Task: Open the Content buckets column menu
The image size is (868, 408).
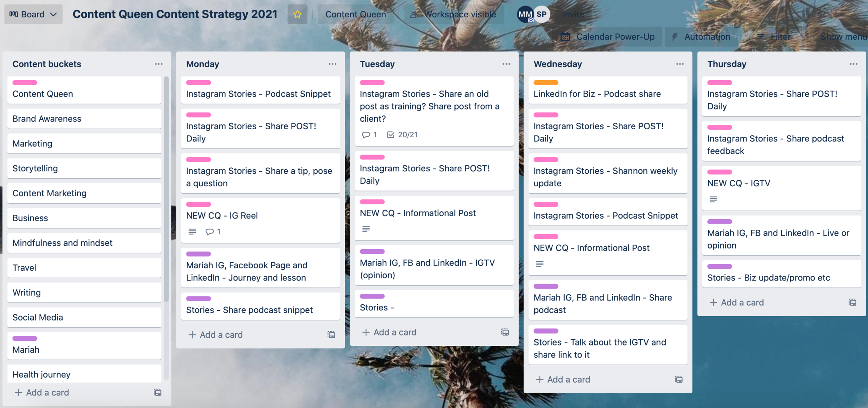Action: (159, 63)
